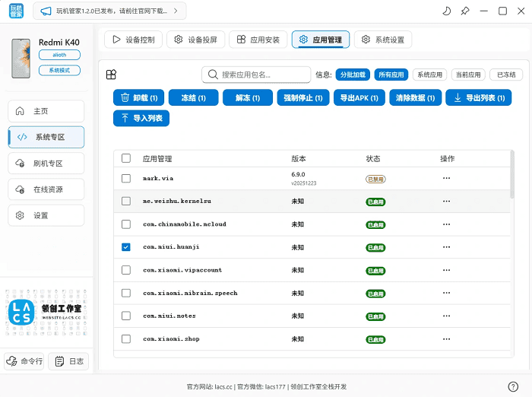
Task: Focus the 搜索应用包名 search field
Action: 256,75
